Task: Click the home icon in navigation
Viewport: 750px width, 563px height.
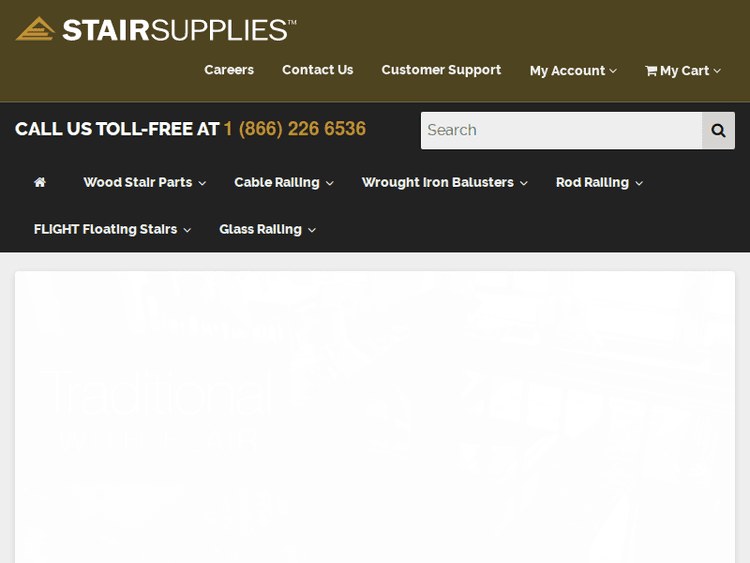Action: pos(40,182)
